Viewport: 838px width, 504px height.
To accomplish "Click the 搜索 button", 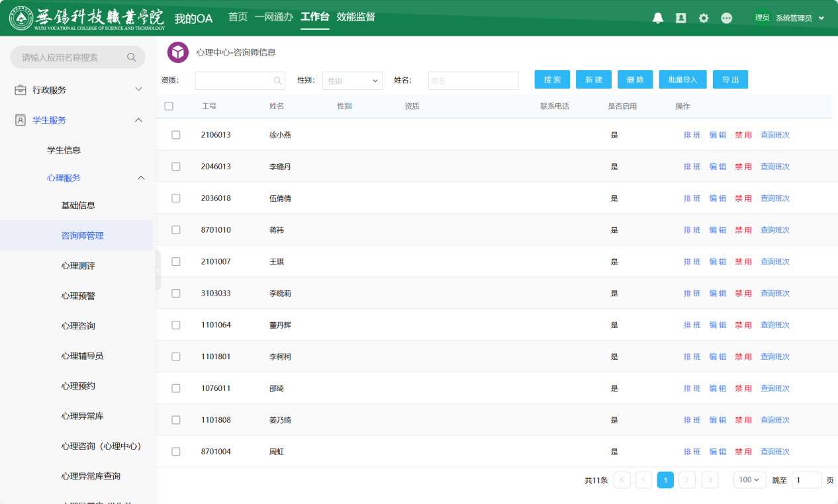I will 552,79.
